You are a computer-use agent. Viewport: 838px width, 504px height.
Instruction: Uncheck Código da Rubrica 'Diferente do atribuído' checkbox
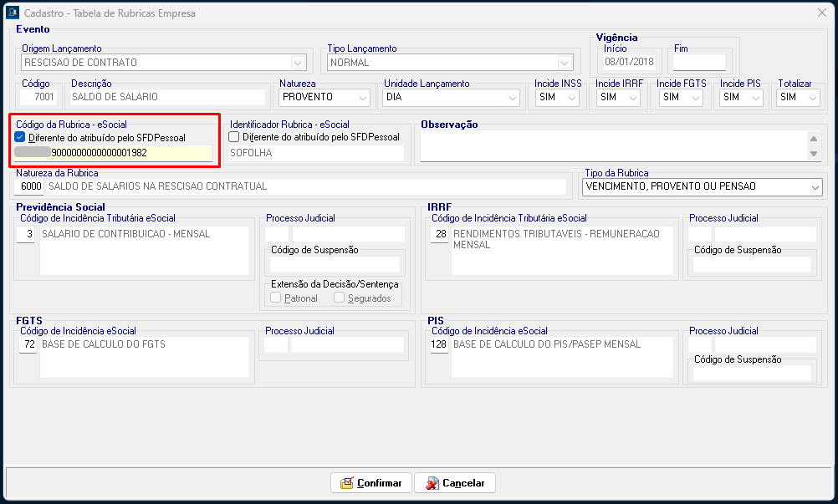(x=20, y=137)
